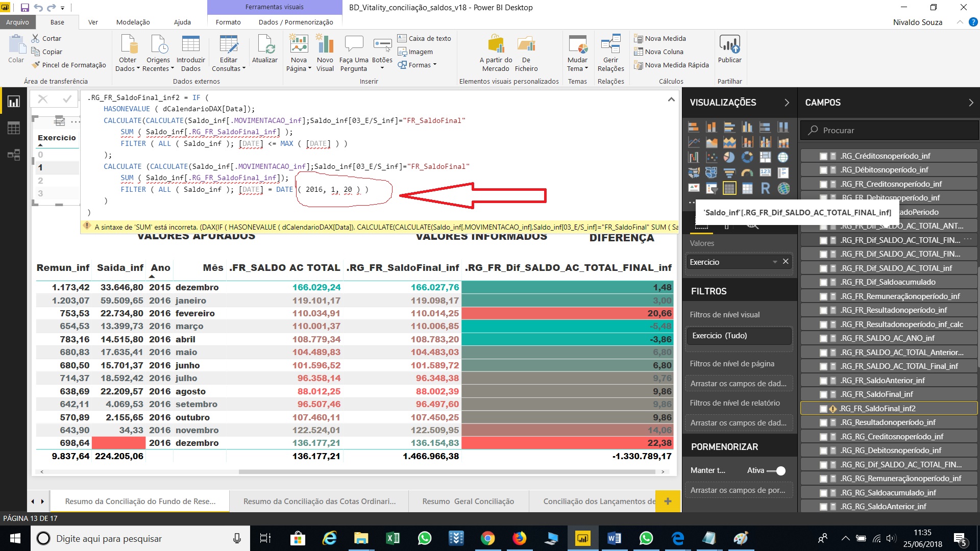This screenshot has width=980, height=551.
Task: Select the gauge visual
Action: pyautogui.click(x=747, y=173)
